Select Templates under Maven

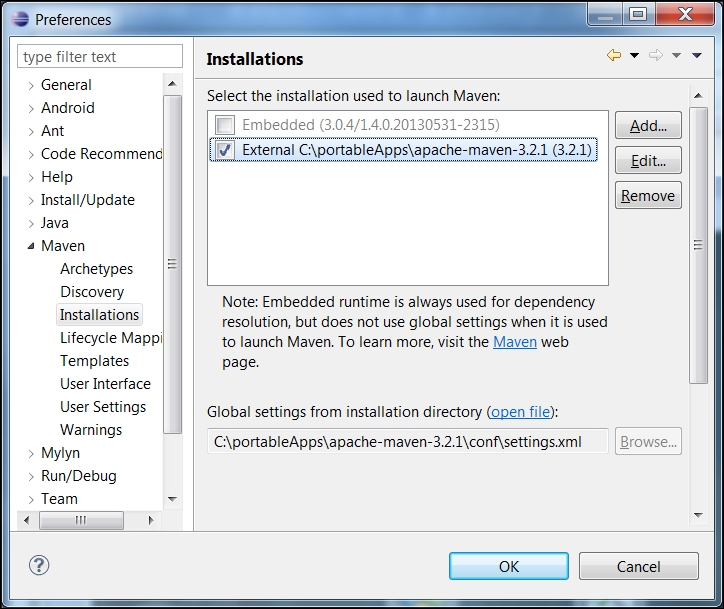[x=95, y=361]
